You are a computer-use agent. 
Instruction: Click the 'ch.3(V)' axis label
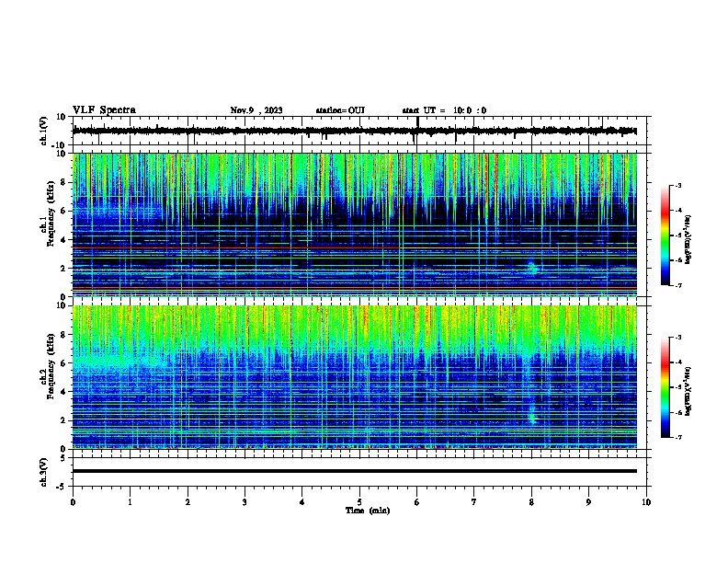pos(44,472)
